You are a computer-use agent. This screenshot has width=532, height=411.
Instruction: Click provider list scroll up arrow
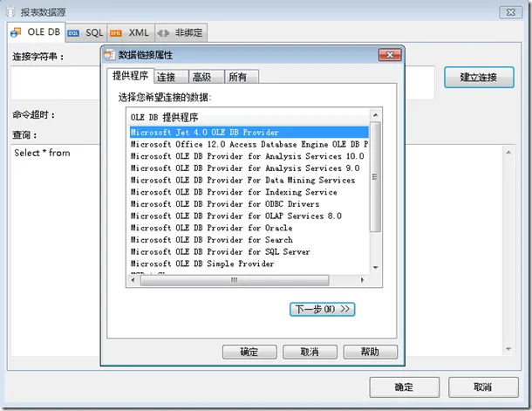tap(375, 115)
